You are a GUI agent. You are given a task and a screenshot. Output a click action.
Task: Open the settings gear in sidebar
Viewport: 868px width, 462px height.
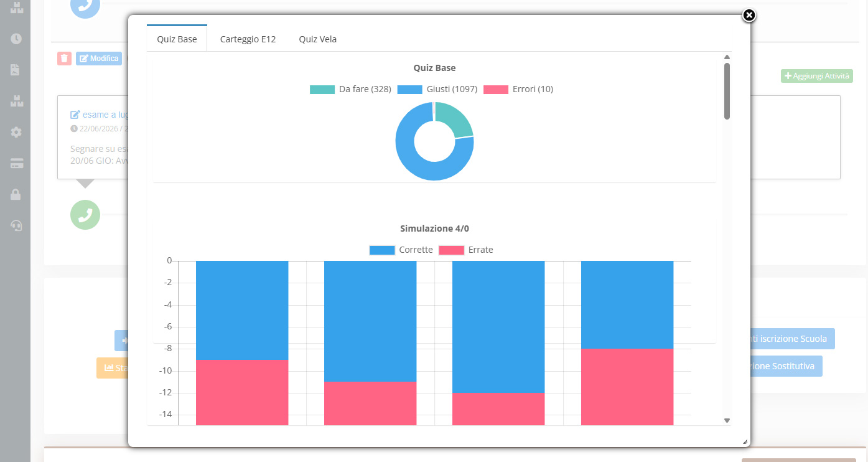[16, 132]
